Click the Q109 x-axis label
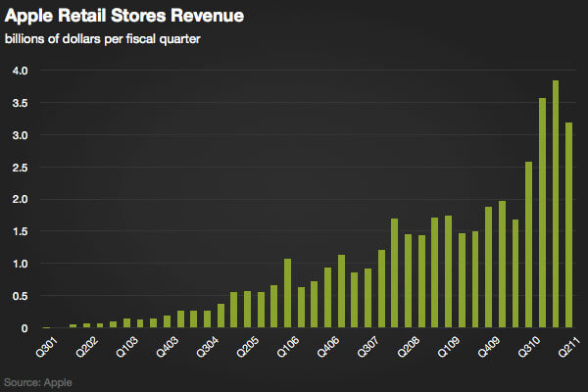 [449, 347]
